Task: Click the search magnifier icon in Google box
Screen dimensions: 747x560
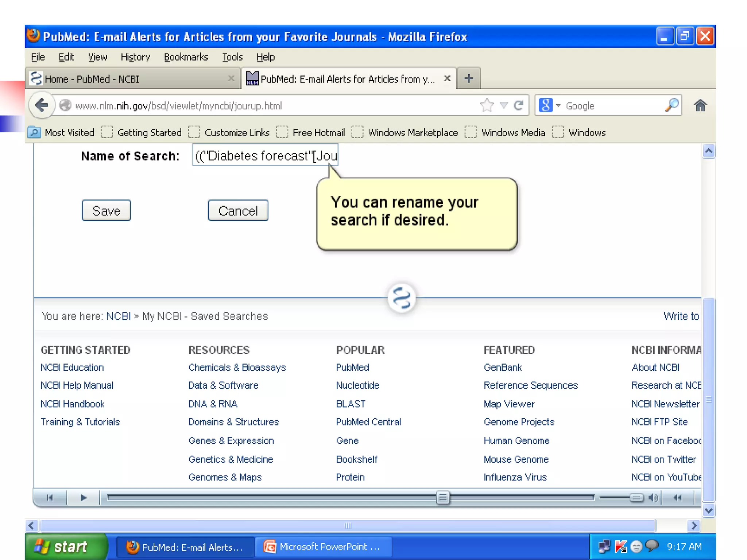Action: (671, 106)
